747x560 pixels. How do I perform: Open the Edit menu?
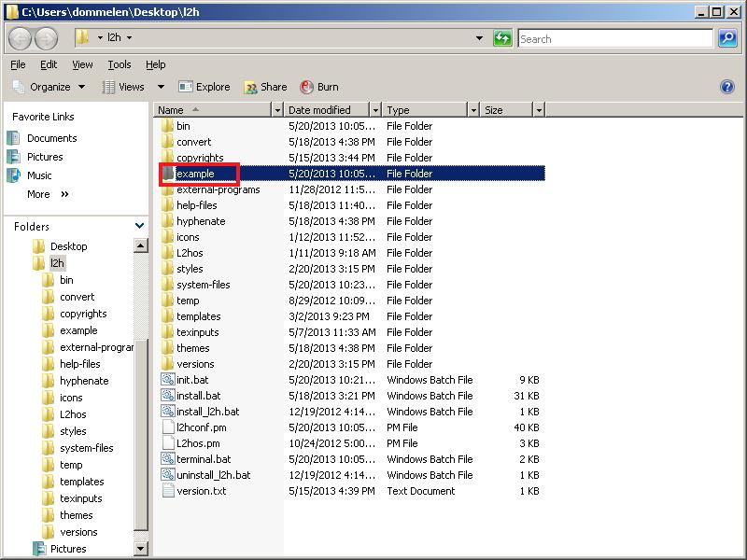tap(49, 64)
